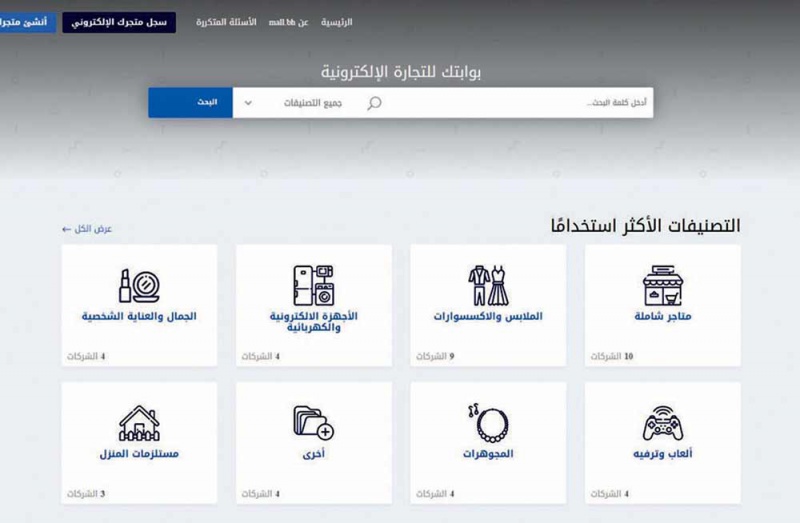Click the 10 الشركات count under متاجر شاملة

pos(612,356)
